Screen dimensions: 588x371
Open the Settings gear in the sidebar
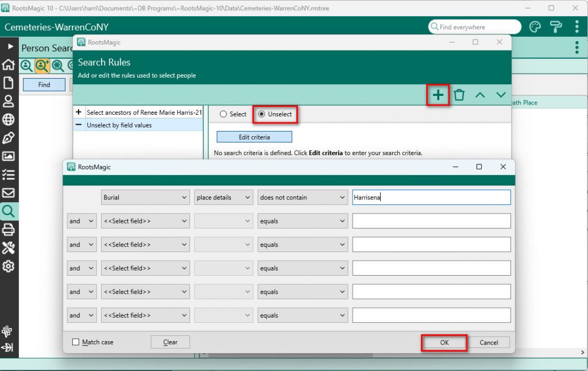(x=8, y=266)
